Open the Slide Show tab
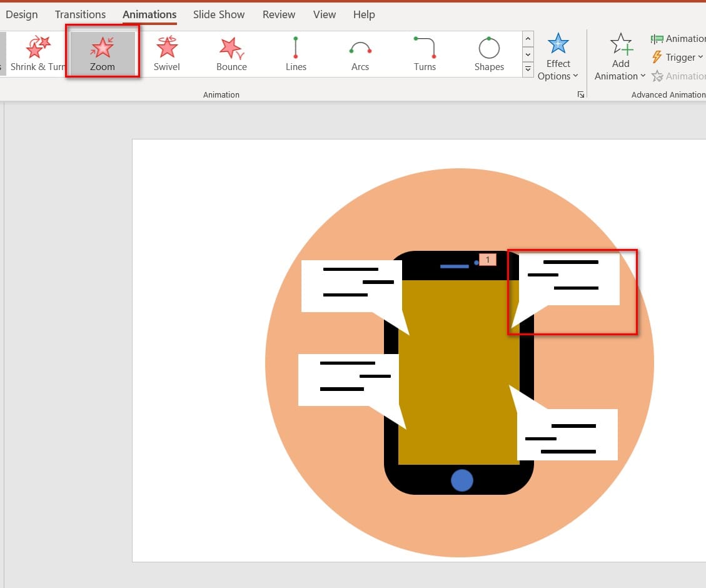The width and height of the screenshot is (706, 588). click(x=219, y=14)
